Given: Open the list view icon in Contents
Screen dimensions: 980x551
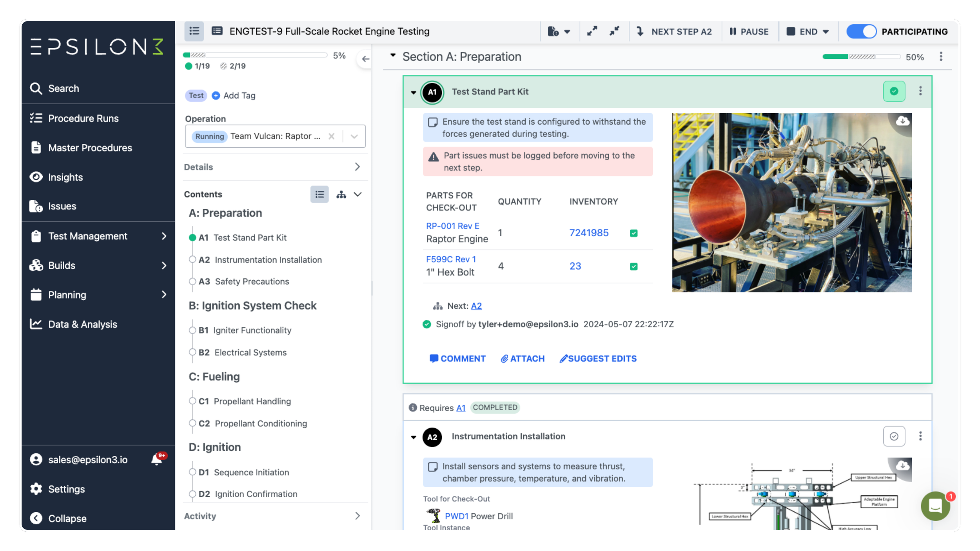Looking at the screenshot, I should 320,194.
